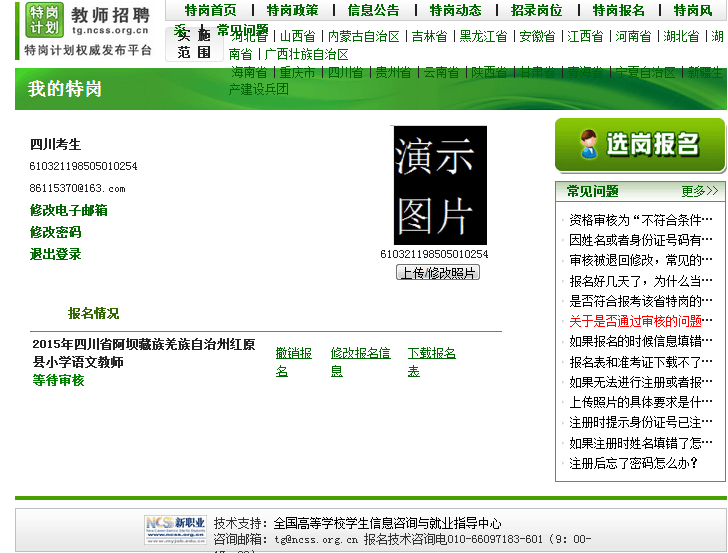
Task: Open 修改报名信息 link
Action: click(x=360, y=361)
